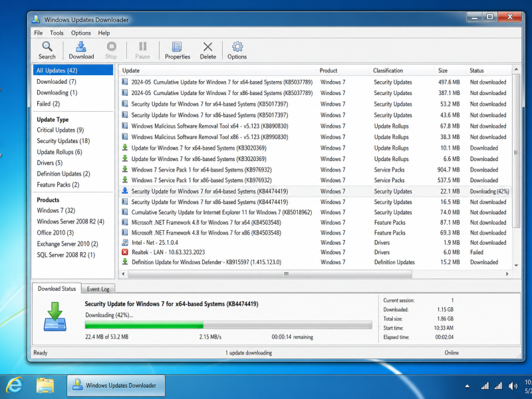Screen dimensions: 532x399
Task: Click the "904.7 MB" size cell
Action: click(x=448, y=170)
